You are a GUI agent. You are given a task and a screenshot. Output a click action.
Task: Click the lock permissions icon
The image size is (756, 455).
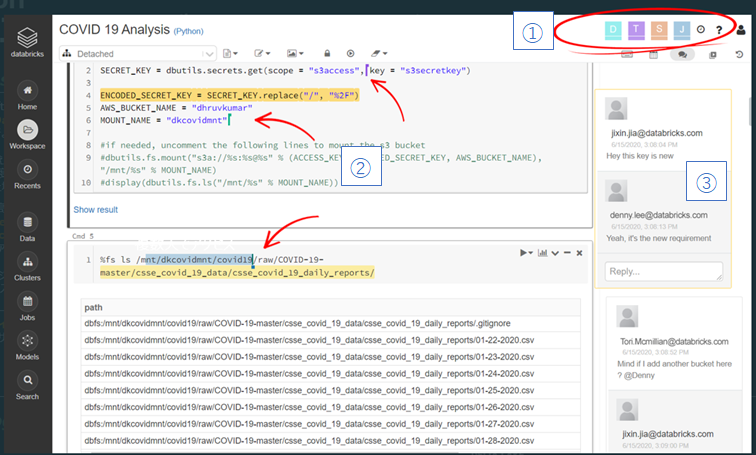[327, 53]
